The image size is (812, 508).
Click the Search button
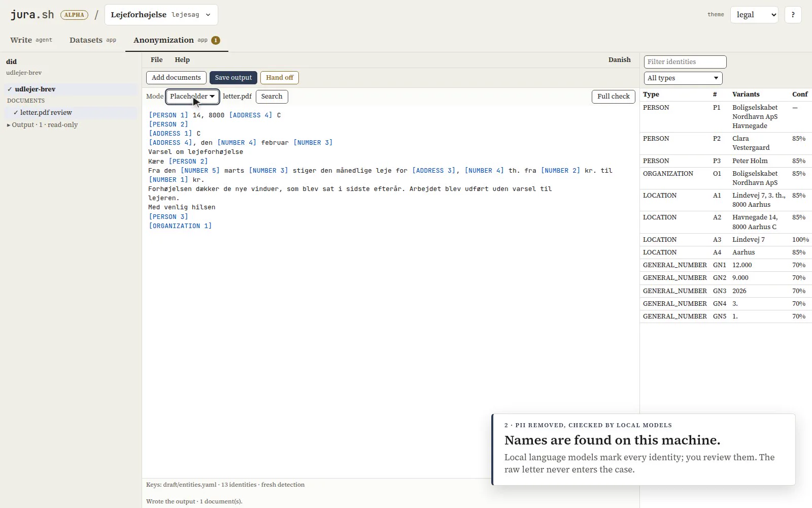click(272, 97)
